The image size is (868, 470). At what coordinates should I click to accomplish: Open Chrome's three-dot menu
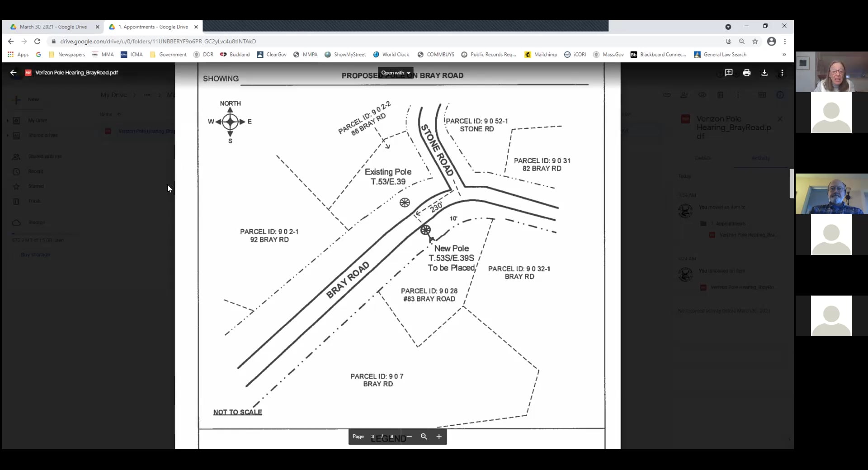785,41
